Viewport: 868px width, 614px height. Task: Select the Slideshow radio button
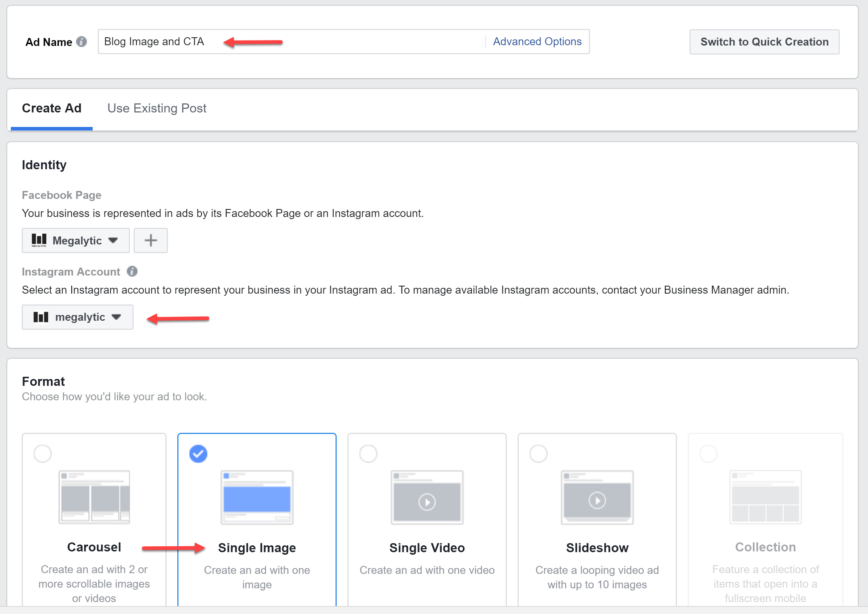[x=539, y=453]
